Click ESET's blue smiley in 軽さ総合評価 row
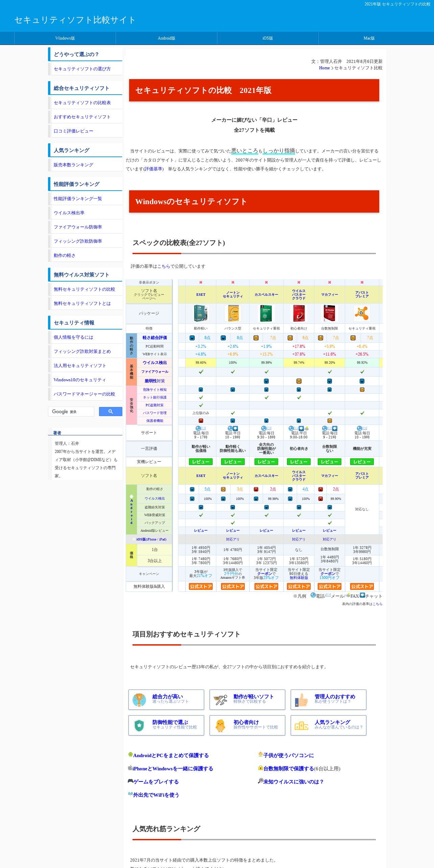434x868 pixels. pos(192,338)
